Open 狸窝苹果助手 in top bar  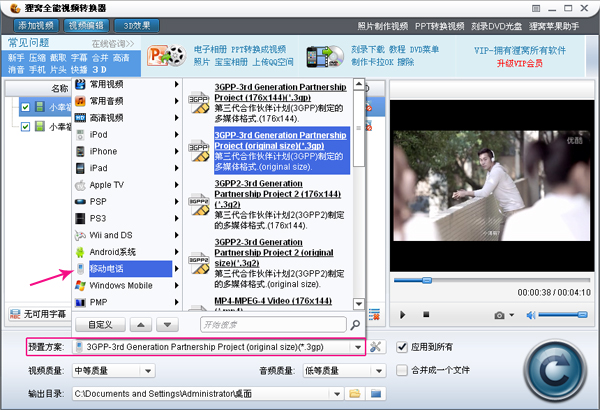click(x=554, y=26)
